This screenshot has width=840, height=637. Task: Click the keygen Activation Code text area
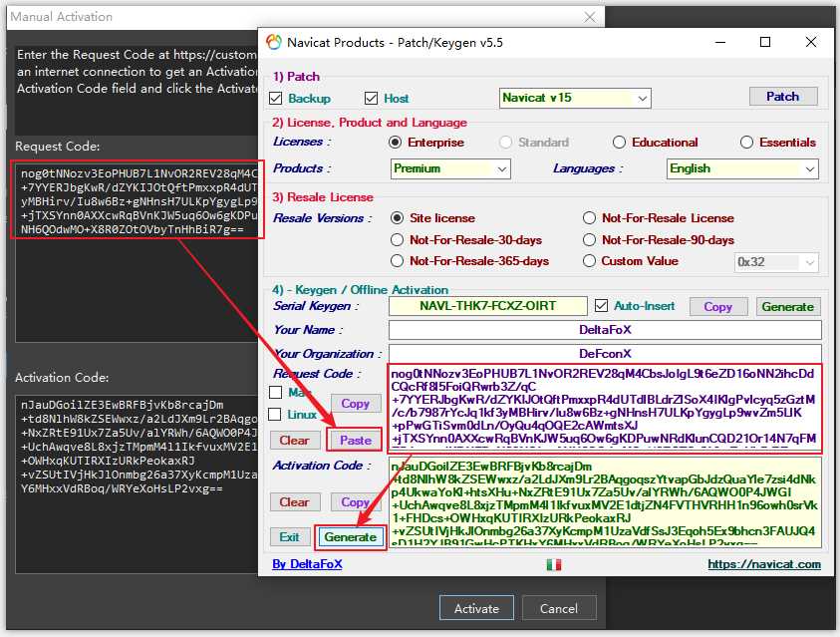click(605, 502)
